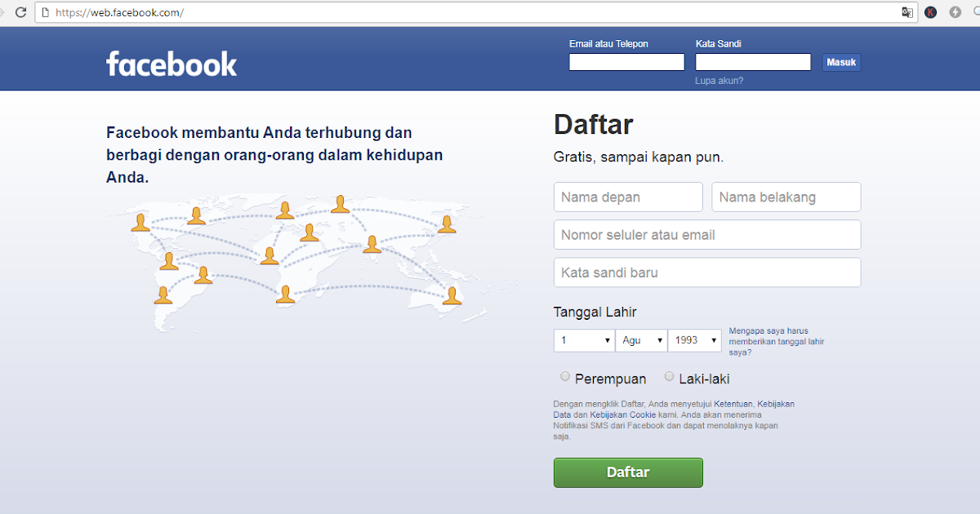
Task: Open the birth day dropdown showing 1
Action: [x=584, y=340]
